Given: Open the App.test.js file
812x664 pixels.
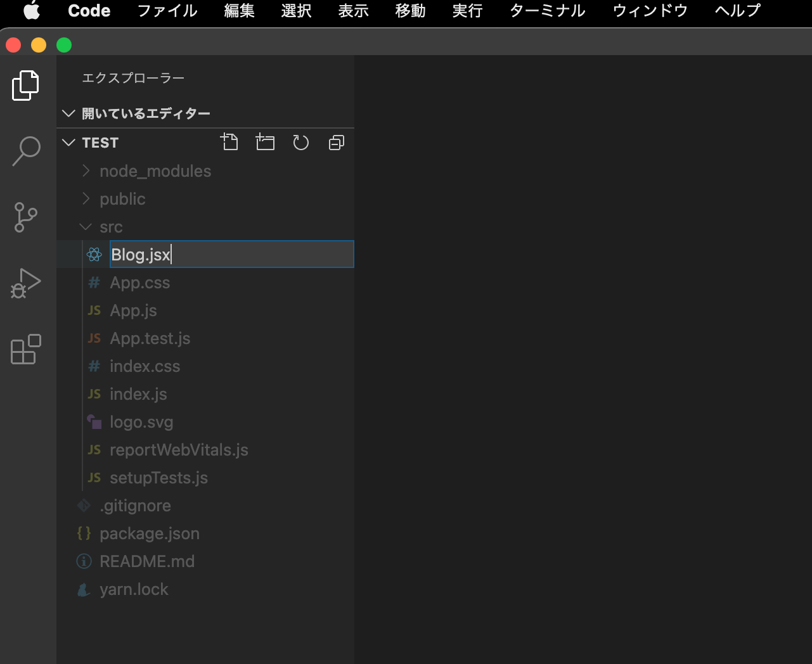Looking at the screenshot, I should click(x=150, y=338).
